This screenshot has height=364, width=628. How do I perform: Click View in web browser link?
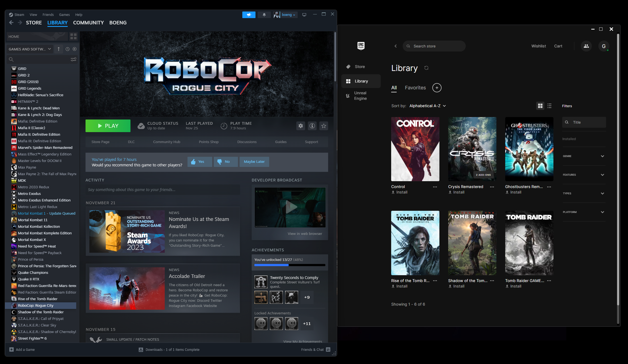[305, 234]
